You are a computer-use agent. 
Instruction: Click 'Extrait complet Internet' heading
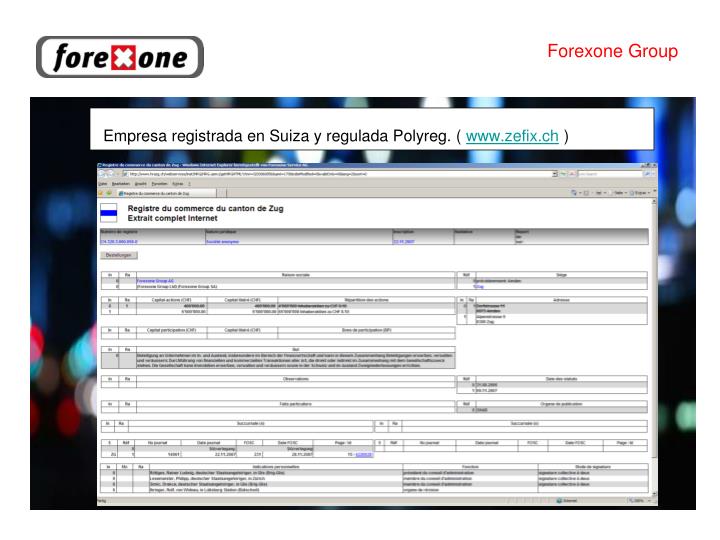172,218
